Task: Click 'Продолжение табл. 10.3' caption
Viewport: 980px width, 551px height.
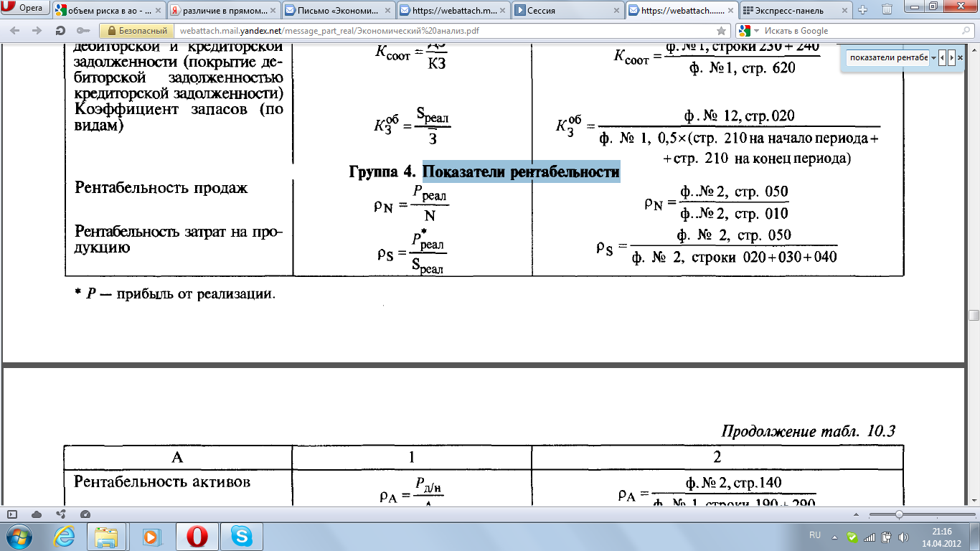Action: pos(808,430)
